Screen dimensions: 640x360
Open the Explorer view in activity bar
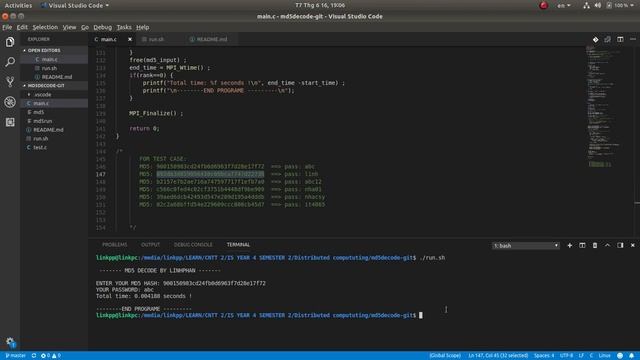[x=10, y=42]
